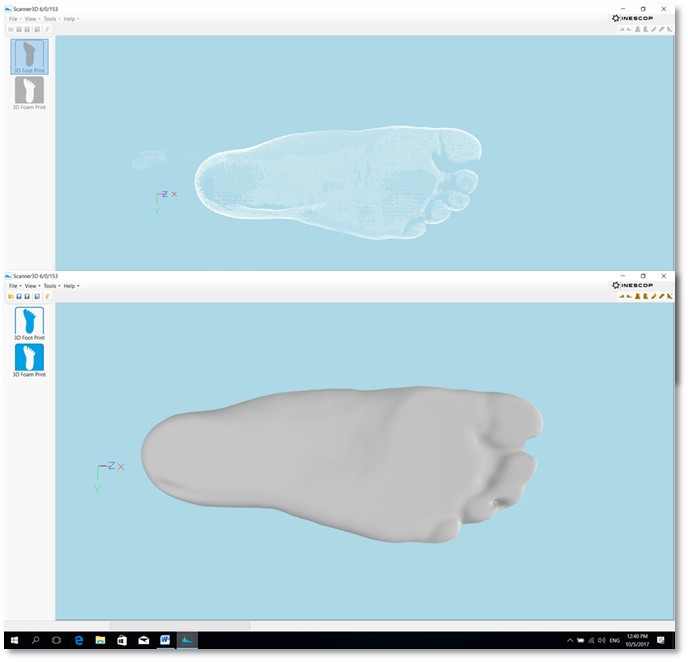Click the lightning bolt icon in lower window toolbar

[46, 297]
